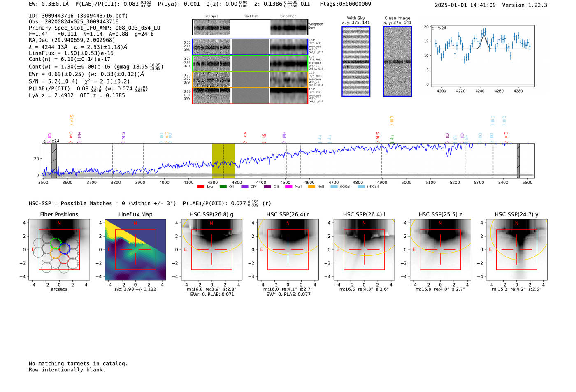Image resolution: width=576 pixels, height=392 pixels.
Task: Click the hatched gray band near 5460 Å
Action: [x=518, y=161]
